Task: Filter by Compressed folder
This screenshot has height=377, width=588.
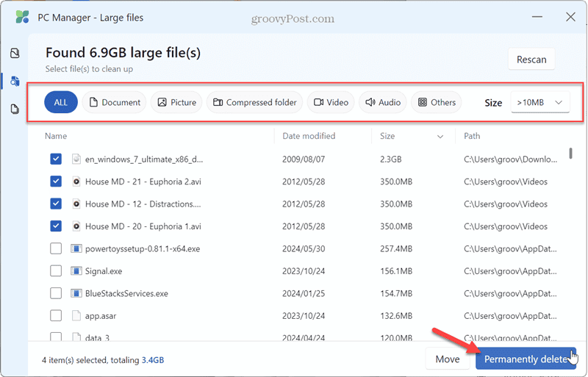Action: [x=254, y=102]
